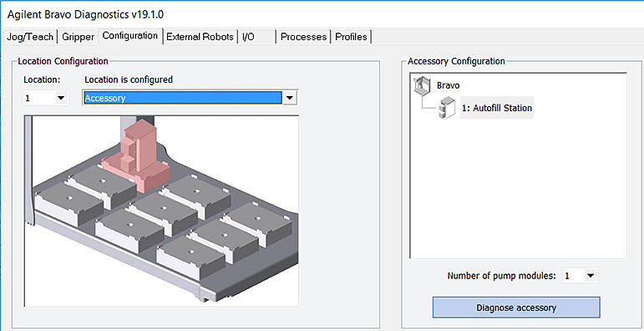Open the Gripper tab
644x331 pixels.
click(78, 37)
